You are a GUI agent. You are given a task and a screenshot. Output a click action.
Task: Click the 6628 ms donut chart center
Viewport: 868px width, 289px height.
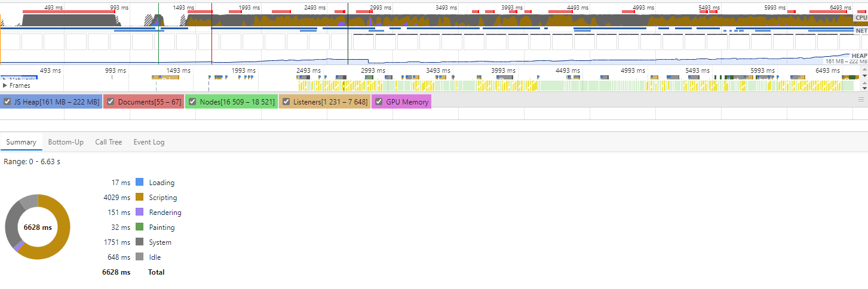pyautogui.click(x=38, y=227)
